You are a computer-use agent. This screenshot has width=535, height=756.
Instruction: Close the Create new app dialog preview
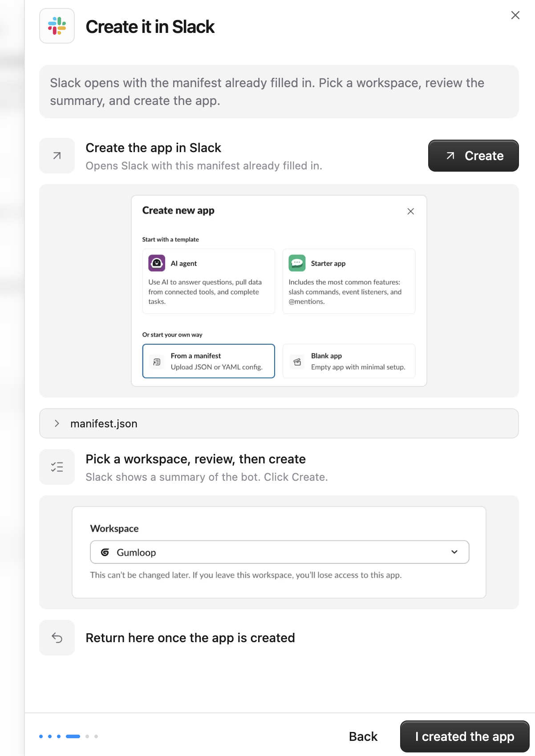pyautogui.click(x=411, y=211)
